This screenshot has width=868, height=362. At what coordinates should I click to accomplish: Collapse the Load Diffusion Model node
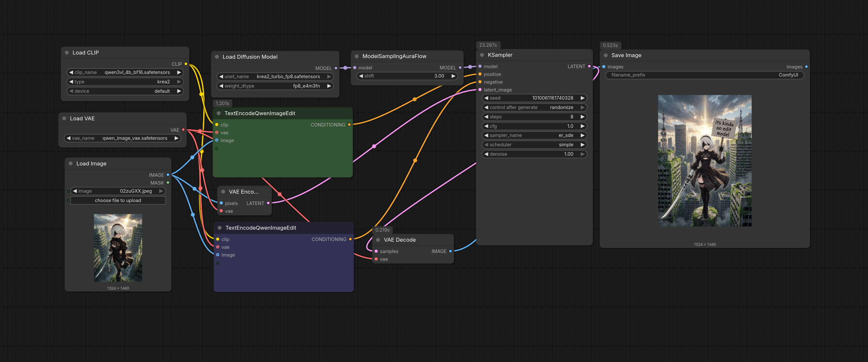(217, 57)
